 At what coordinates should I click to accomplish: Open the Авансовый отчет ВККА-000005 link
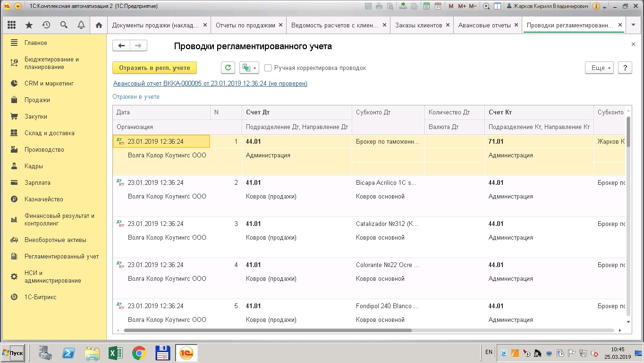click(x=210, y=83)
